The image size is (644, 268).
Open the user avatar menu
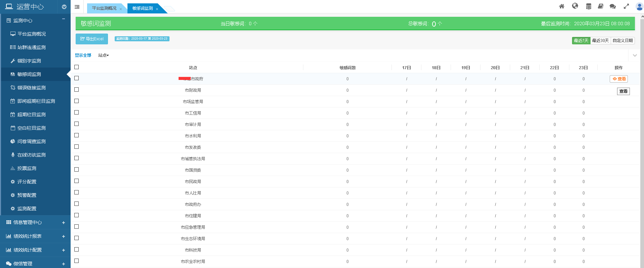click(639, 7)
